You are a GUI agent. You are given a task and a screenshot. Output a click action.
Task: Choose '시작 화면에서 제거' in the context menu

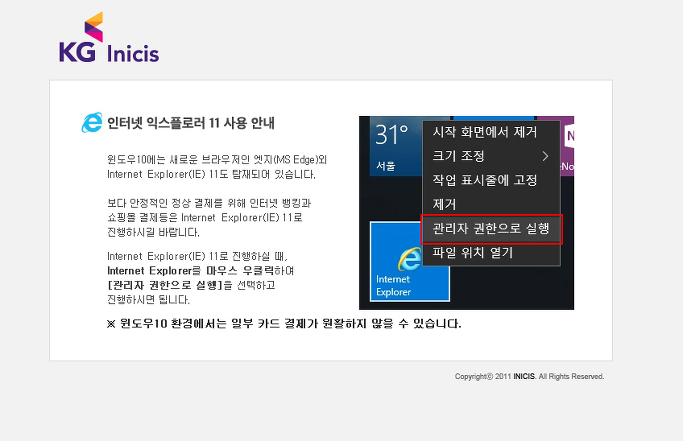[484, 132]
